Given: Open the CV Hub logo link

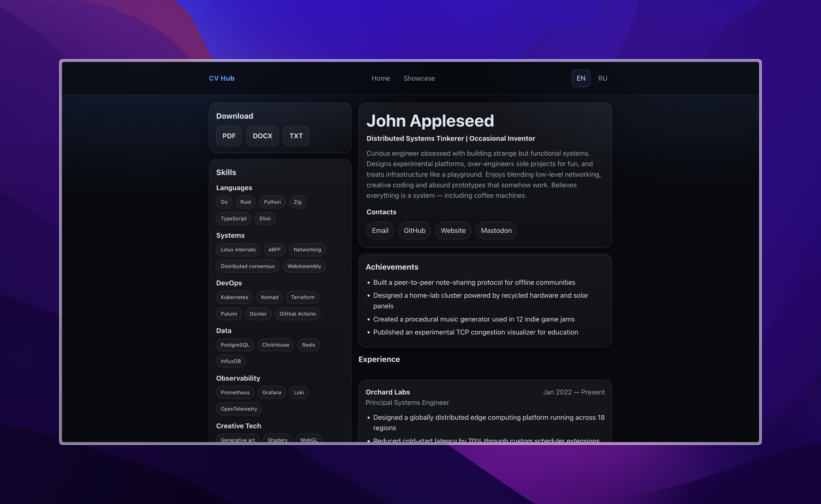Looking at the screenshot, I should (x=222, y=78).
